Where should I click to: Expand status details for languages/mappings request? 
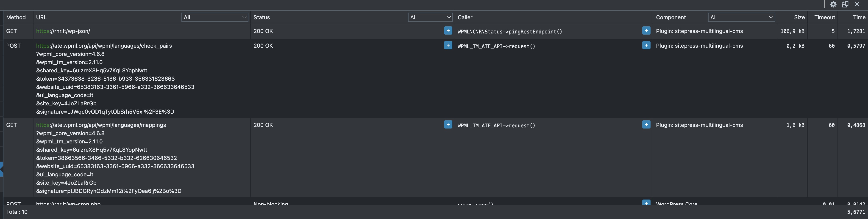[x=448, y=125]
